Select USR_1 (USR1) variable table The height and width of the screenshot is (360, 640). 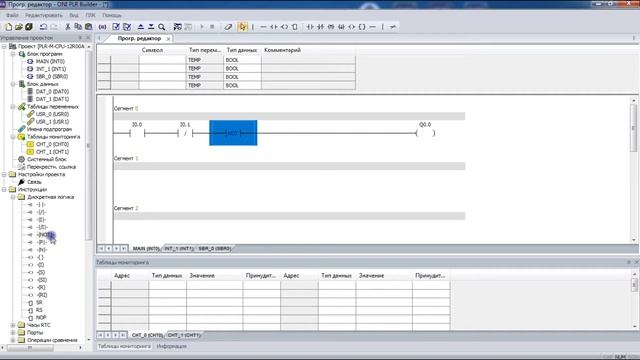(52, 122)
